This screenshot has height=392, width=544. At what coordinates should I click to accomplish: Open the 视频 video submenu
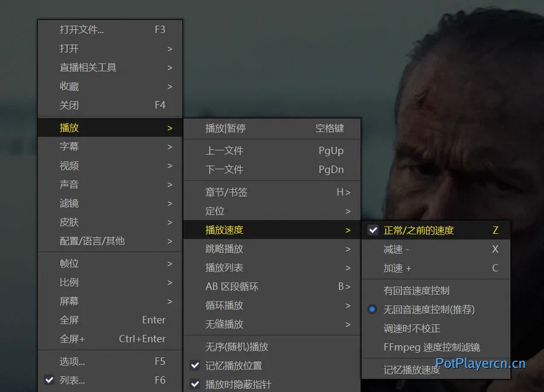pos(70,165)
